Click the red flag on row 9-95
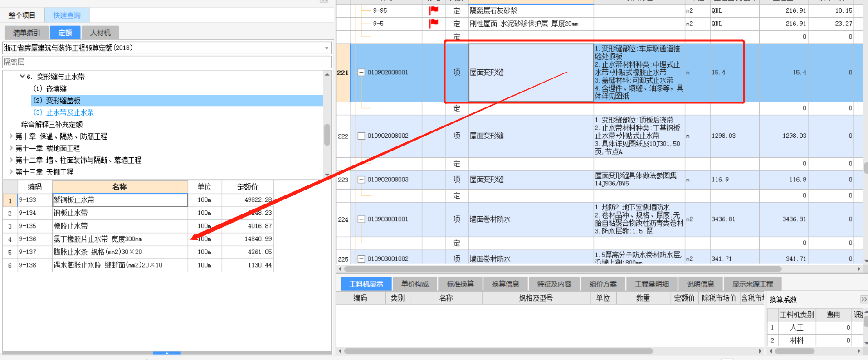The image size is (868, 360). pyautogui.click(x=434, y=10)
